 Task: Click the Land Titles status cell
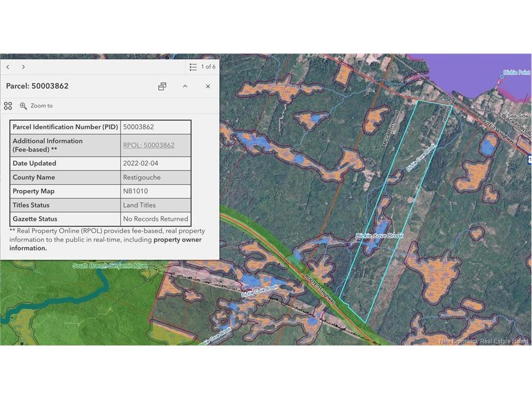pyautogui.click(x=155, y=205)
